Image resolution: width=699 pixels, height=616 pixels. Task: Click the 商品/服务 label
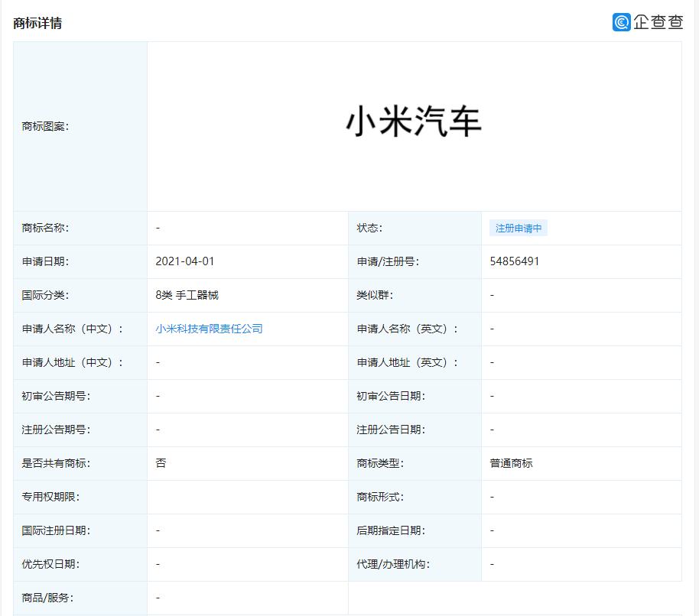pos(48,598)
